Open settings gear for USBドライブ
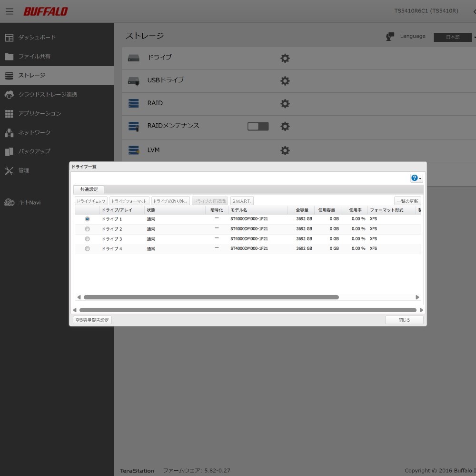Viewport: 476px width, 476px height. [285, 81]
